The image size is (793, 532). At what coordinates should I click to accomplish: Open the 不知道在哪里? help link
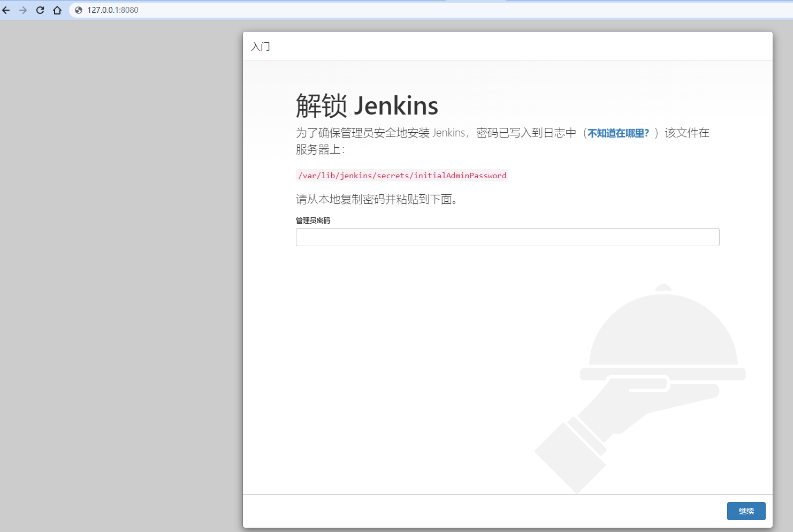[618, 133]
